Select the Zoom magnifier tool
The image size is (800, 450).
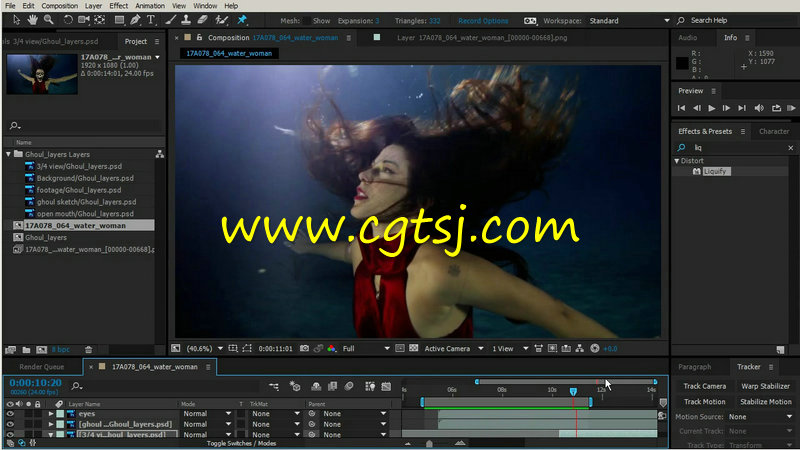48,20
